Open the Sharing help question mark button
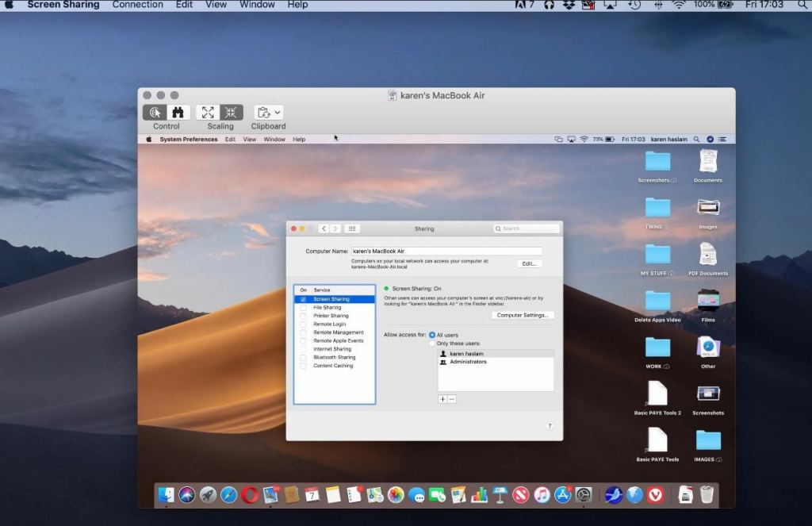The width and height of the screenshot is (812, 526). click(x=550, y=426)
